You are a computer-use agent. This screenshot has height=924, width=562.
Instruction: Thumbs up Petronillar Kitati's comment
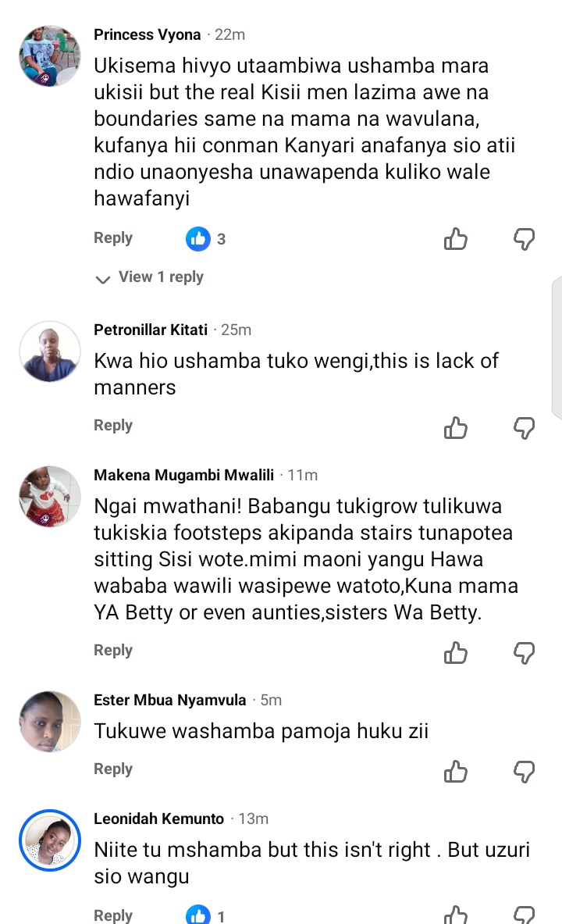click(455, 426)
